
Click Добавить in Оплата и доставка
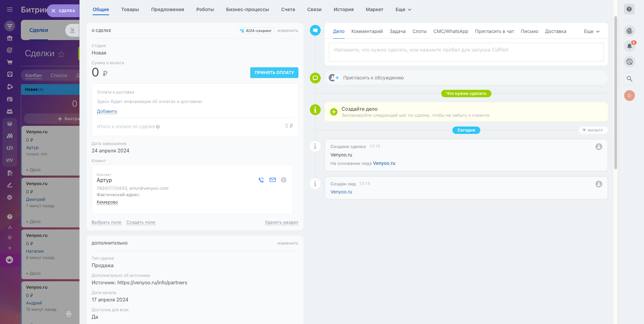[107, 111]
